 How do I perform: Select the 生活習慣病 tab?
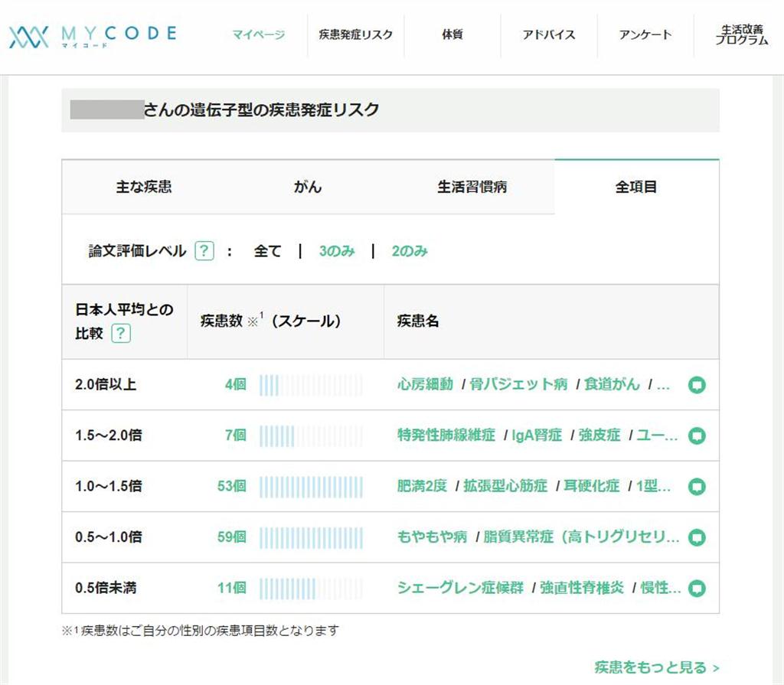click(472, 188)
